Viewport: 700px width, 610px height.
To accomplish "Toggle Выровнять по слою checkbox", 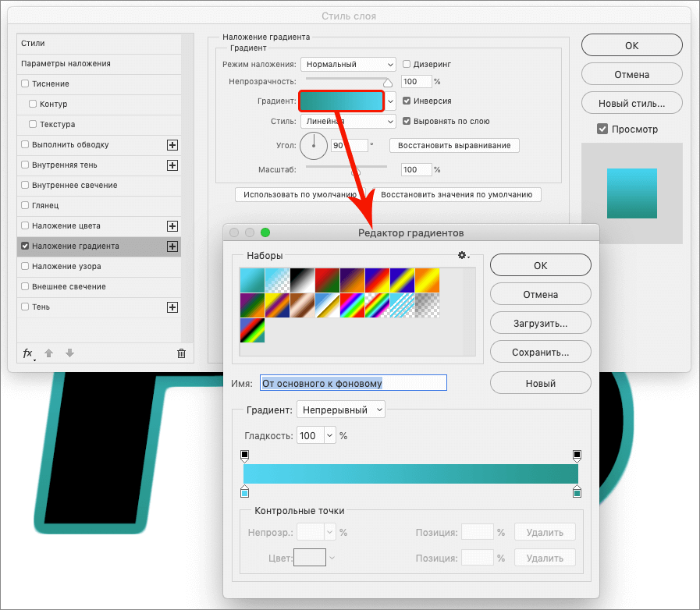I will pos(407,121).
